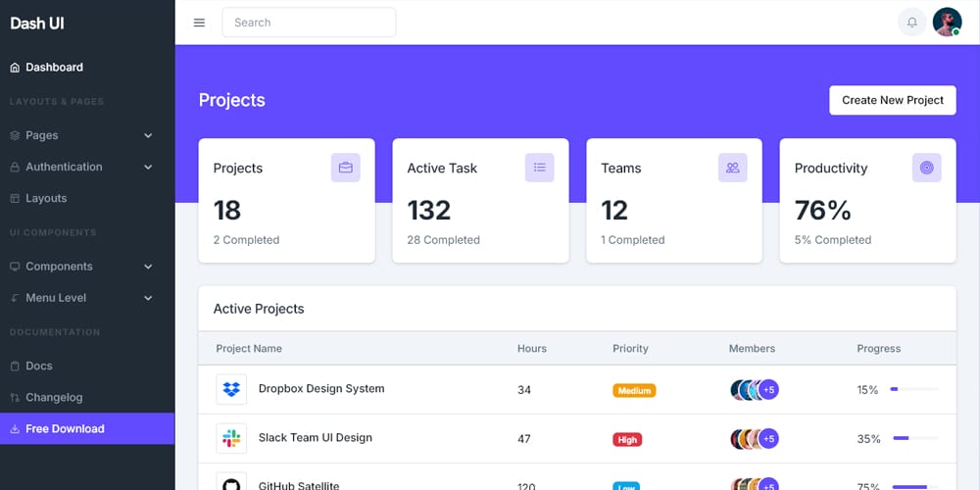This screenshot has width=980, height=490.
Task: Click the Free Download arrow icon
Action: point(15,429)
